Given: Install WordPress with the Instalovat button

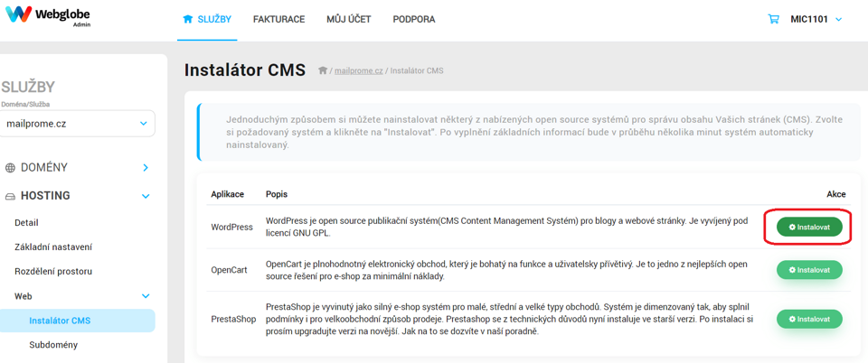Looking at the screenshot, I should pos(809,227).
